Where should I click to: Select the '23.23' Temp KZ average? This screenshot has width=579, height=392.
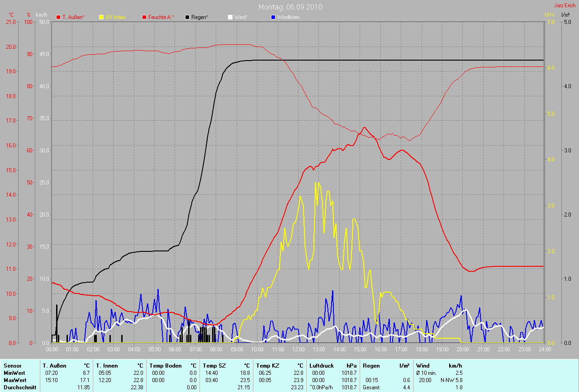tap(297, 387)
